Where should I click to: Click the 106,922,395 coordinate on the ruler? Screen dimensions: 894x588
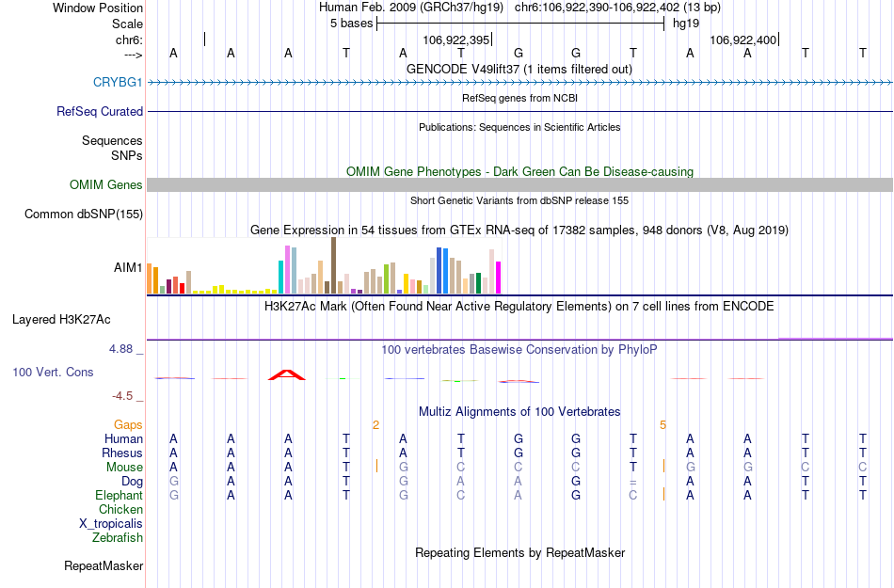pyautogui.click(x=456, y=40)
